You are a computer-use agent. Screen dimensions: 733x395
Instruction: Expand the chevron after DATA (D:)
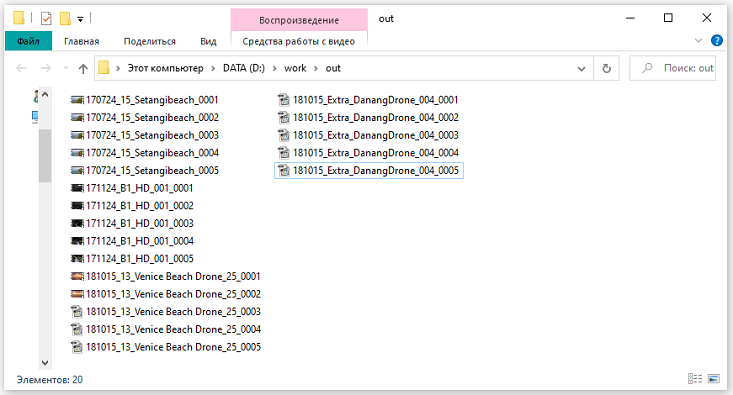pos(274,69)
